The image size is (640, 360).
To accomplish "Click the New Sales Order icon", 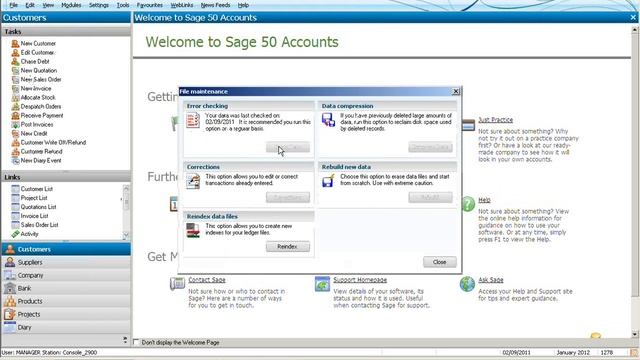I will (x=15, y=79).
